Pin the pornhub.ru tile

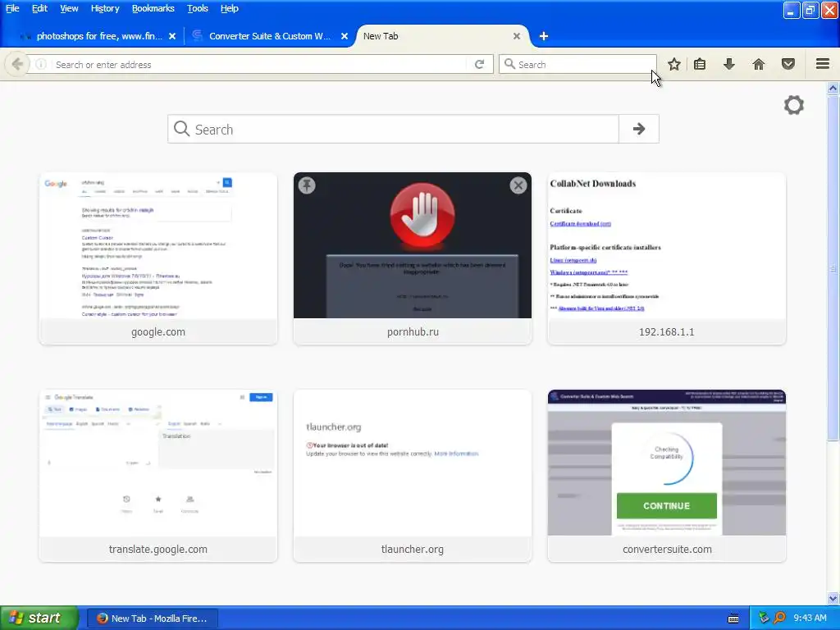pyautogui.click(x=307, y=185)
